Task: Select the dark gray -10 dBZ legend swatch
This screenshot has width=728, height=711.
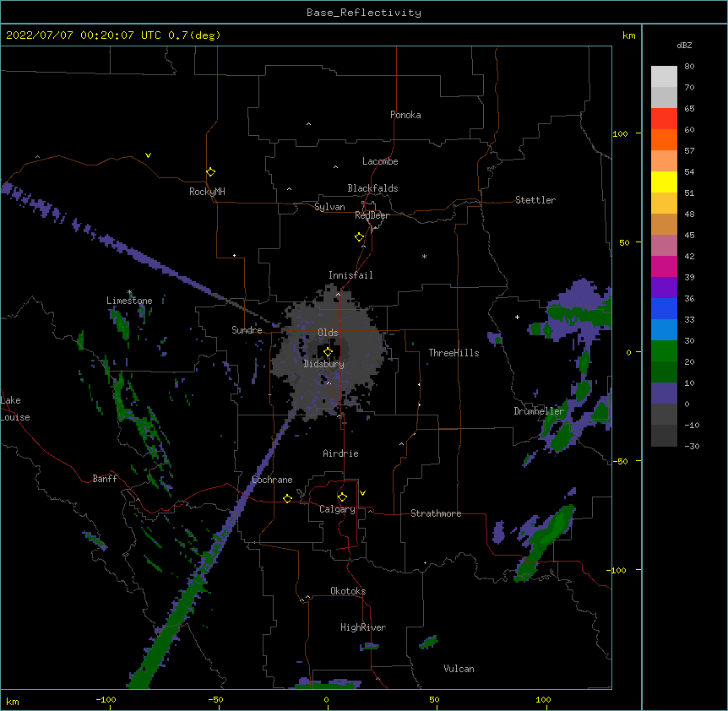Action: tap(664, 436)
